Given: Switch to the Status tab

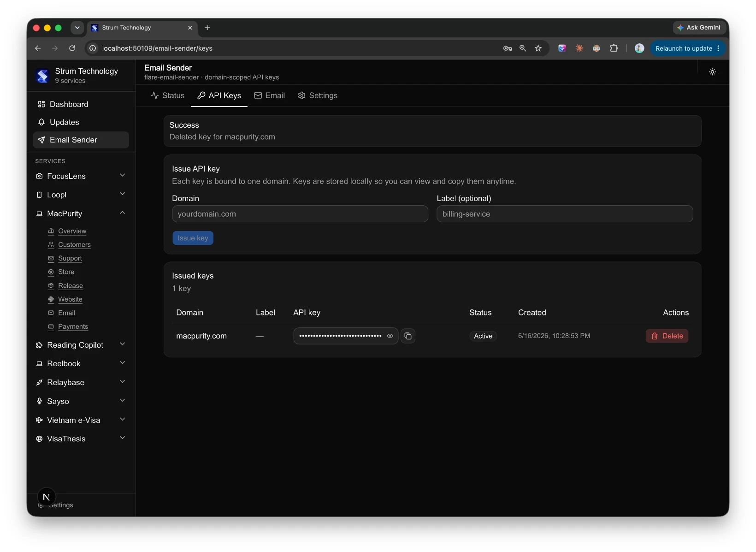Looking at the screenshot, I should pyautogui.click(x=168, y=95).
